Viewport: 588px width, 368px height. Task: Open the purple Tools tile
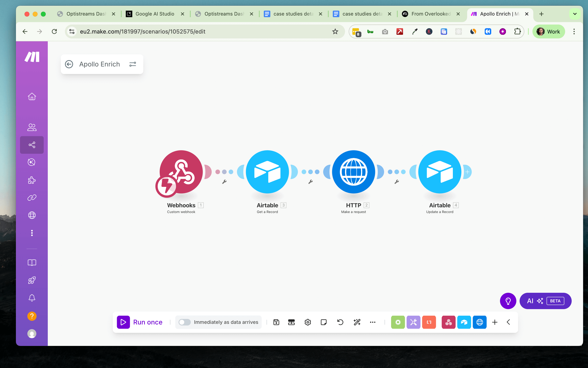click(x=413, y=322)
